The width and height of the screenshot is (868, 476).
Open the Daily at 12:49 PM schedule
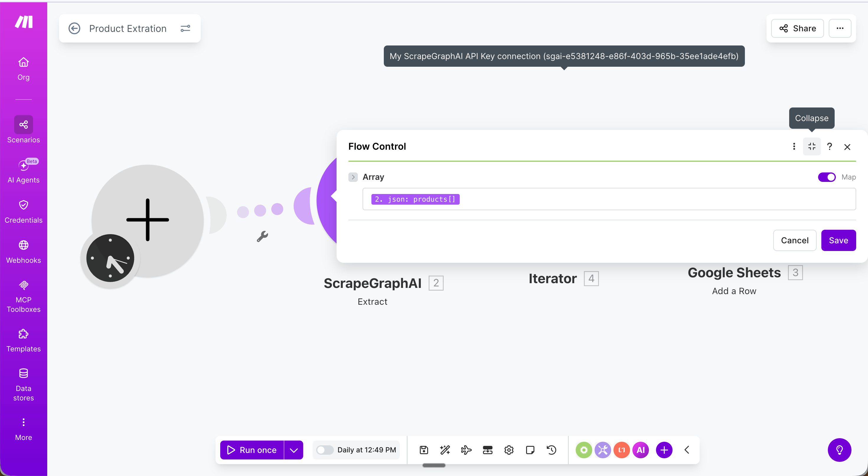click(367, 450)
